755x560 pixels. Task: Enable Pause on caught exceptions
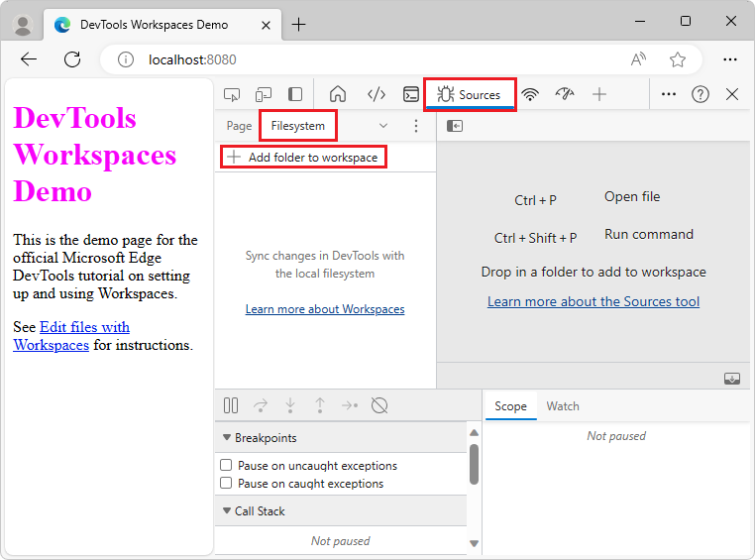tap(226, 483)
